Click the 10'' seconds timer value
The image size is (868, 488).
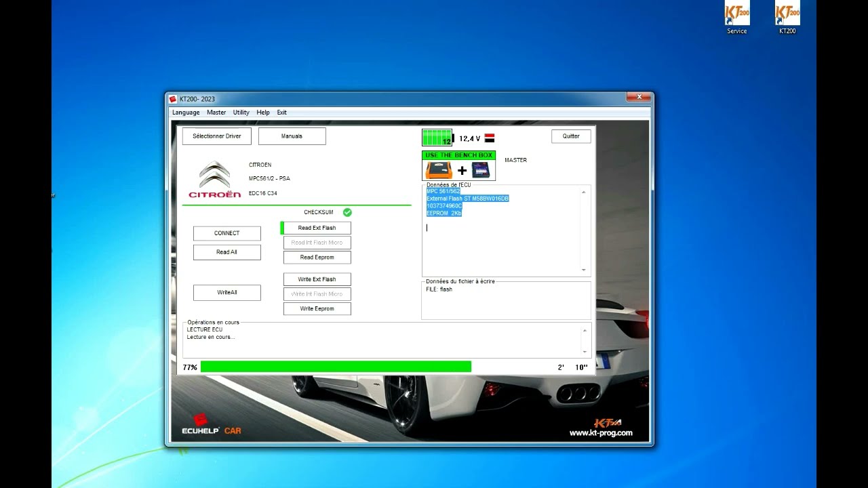581,367
